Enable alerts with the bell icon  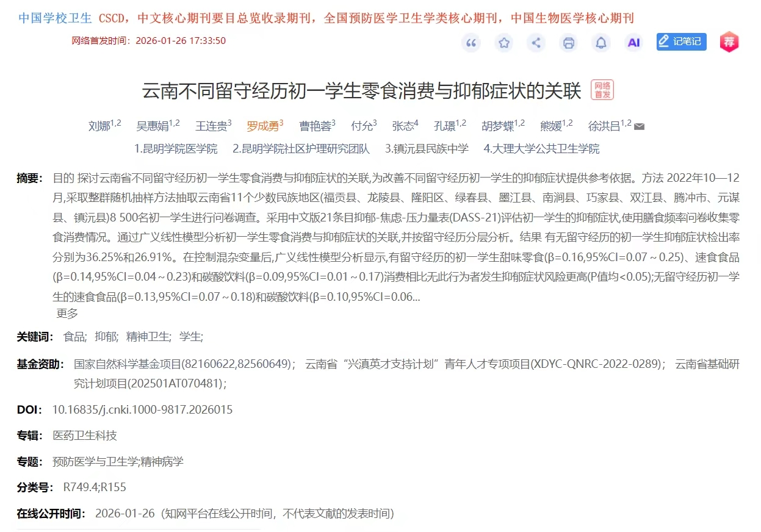(x=601, y=43)
